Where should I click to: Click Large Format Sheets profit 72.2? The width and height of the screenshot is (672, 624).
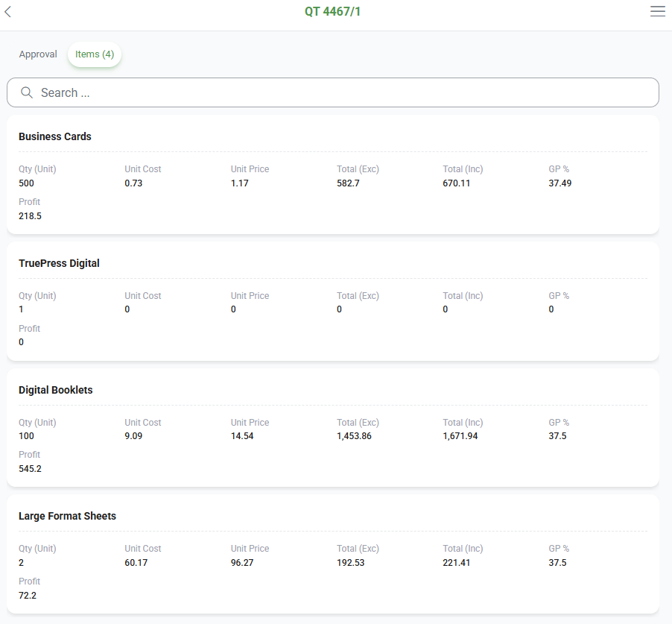click(x=28, y=596)
